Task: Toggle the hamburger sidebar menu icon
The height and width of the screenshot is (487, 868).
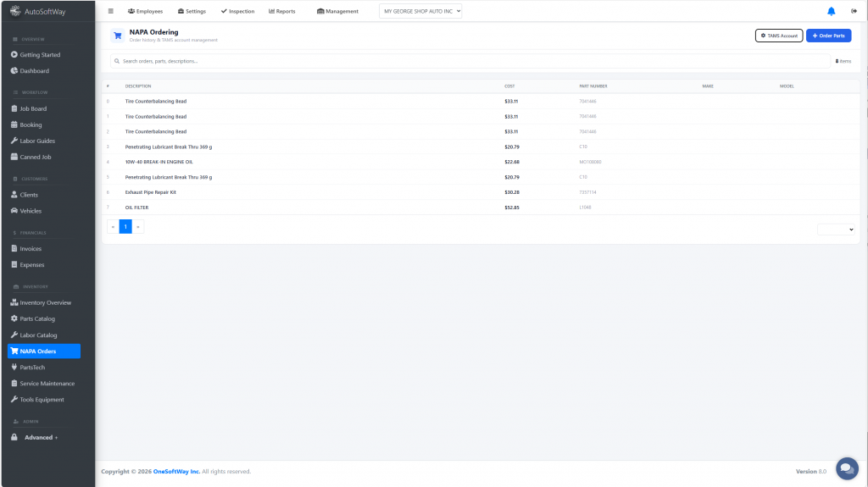Action: pyautogui.click(x=110, y=11)
